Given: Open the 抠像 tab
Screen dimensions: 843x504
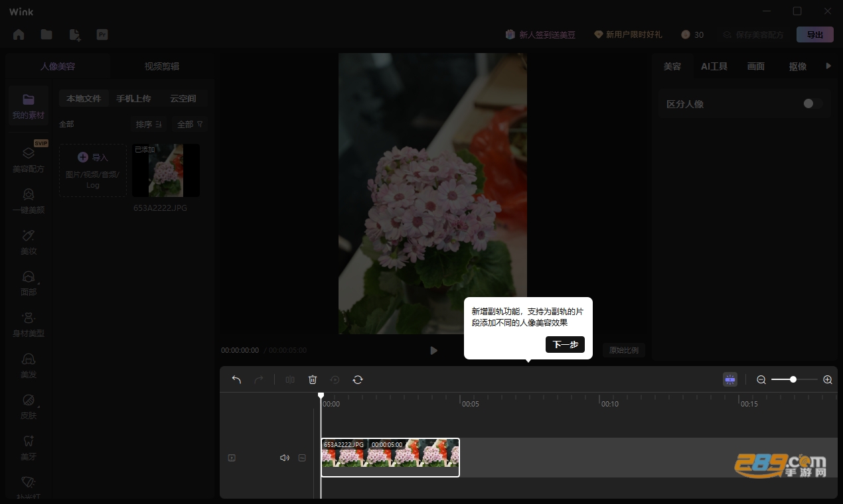Looking at the screenshot, I should (798, 66).
